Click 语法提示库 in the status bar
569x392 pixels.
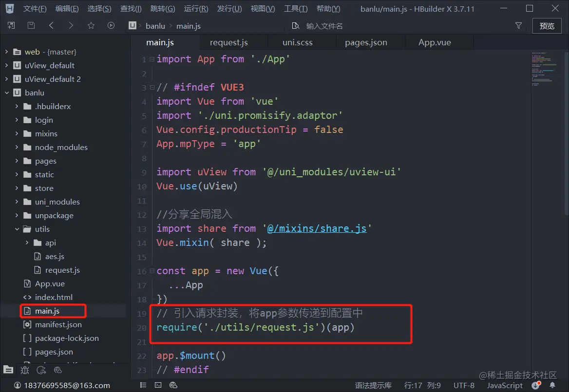(373, 385)
